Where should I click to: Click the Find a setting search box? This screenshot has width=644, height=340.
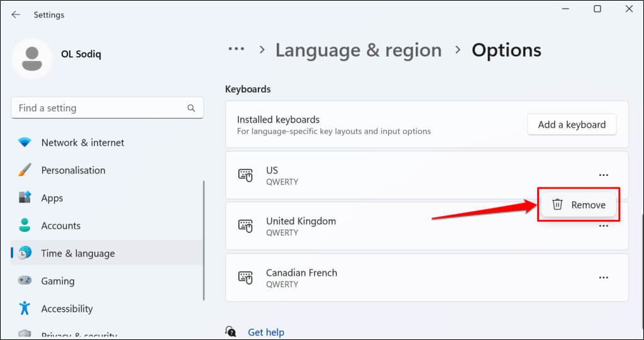pos(101,108)
